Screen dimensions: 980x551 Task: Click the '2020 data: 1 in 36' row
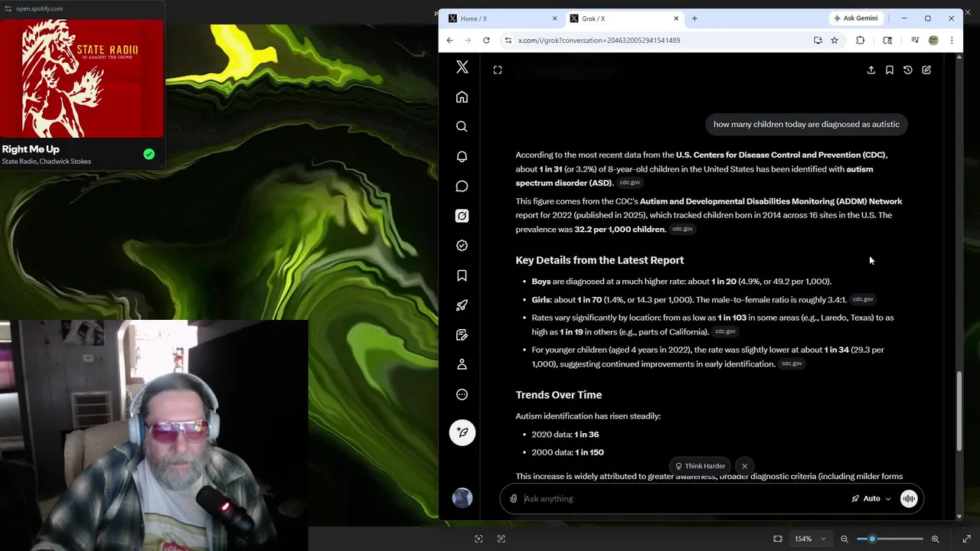click(x=565, y=434)
